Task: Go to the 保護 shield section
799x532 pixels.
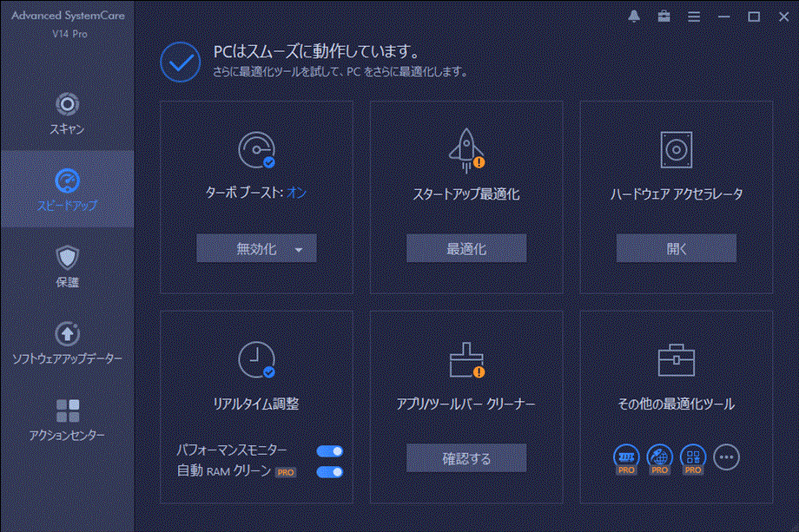Action: pyautogui.click(x=67, y=266)
